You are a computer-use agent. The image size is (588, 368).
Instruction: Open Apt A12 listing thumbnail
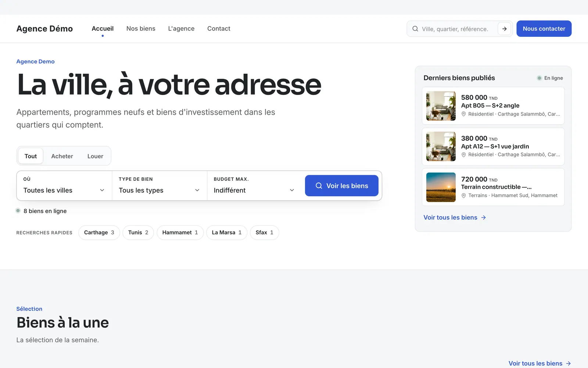point(441,146)
